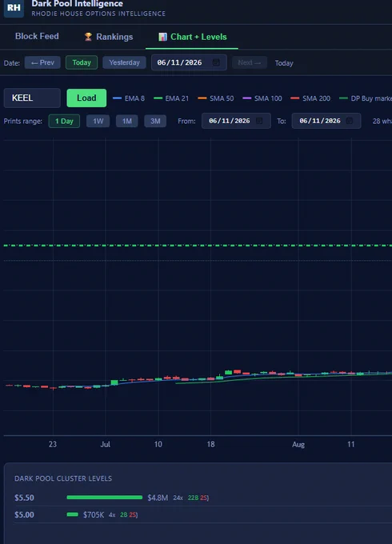Set prints range to 1M
Viewport: 392px width, 544px height.
[x=126, y=121]
